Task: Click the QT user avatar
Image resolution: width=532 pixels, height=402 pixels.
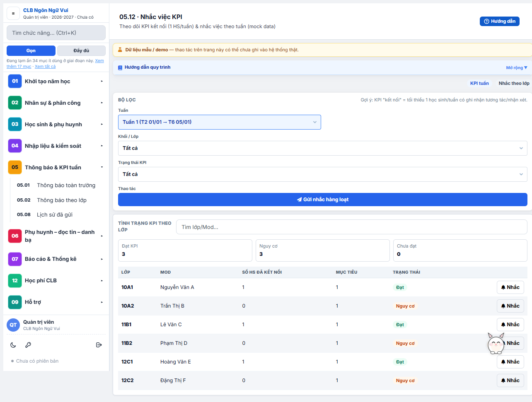Action: pyautogui.click(x=13, y=325)
